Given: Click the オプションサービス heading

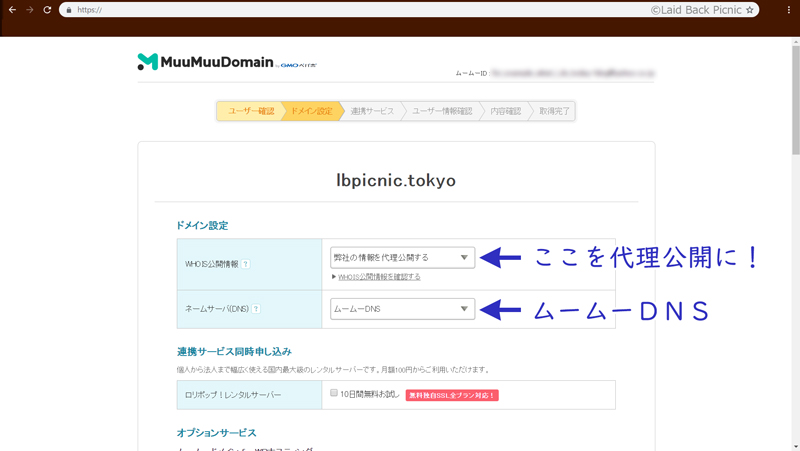Looking at the screenshot, I should click(216, 433).
